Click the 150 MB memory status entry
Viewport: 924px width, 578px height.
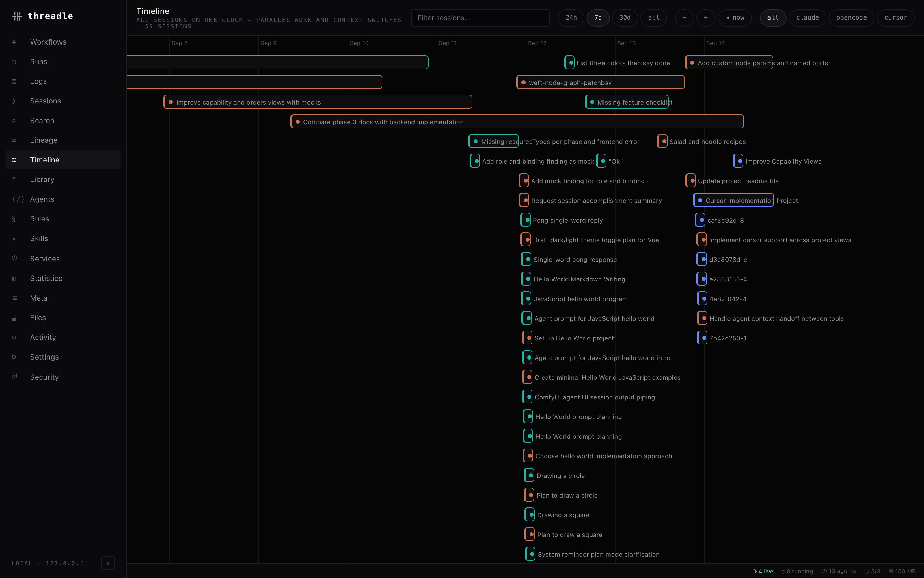902,571
